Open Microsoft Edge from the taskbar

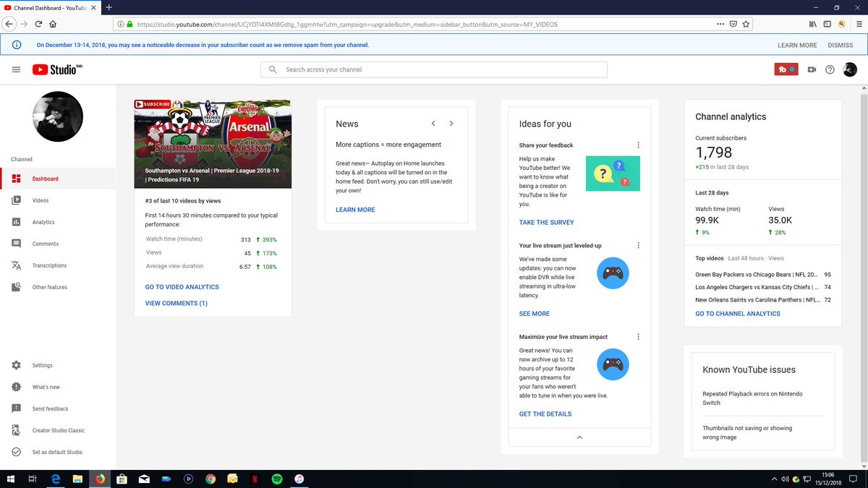pyautogui.click(x=56, y=479)
